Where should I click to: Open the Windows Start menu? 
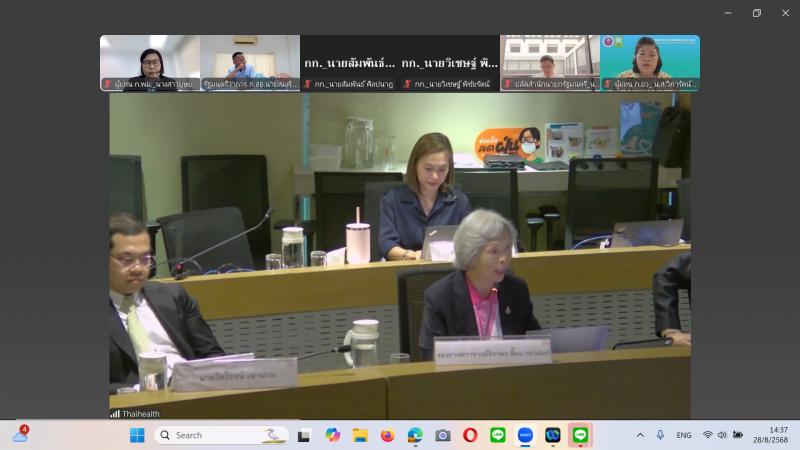click(x=137, y=435)
